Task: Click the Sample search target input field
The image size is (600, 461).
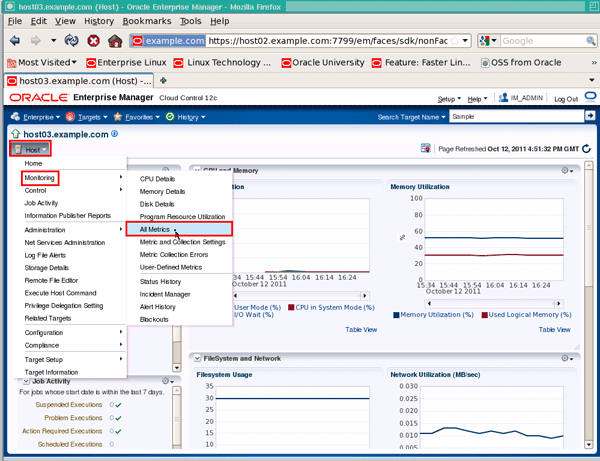Action: coord(515,117)
